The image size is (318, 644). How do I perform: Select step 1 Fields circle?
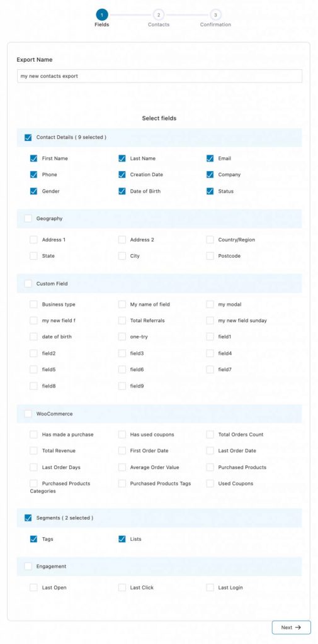pos(102,15)
